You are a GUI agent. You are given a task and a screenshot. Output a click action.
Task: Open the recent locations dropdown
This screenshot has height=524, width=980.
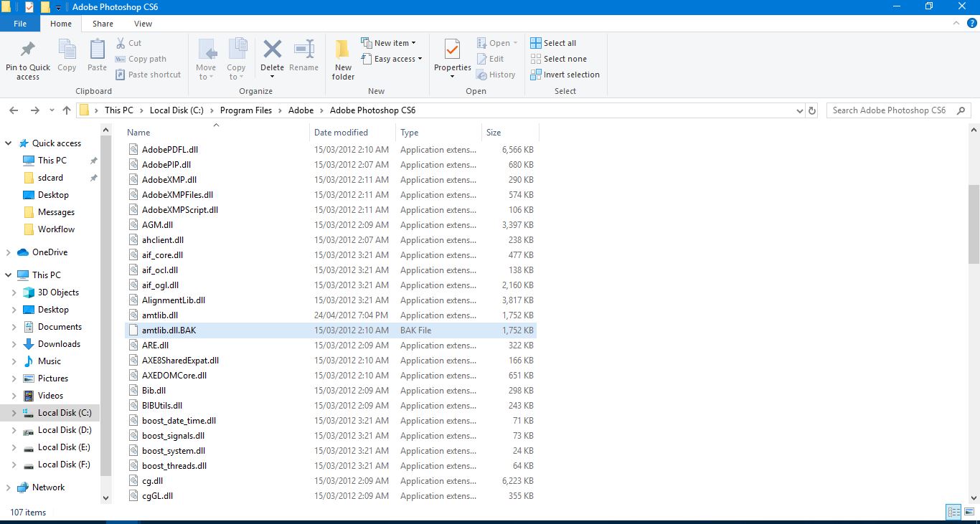(52, 110)
